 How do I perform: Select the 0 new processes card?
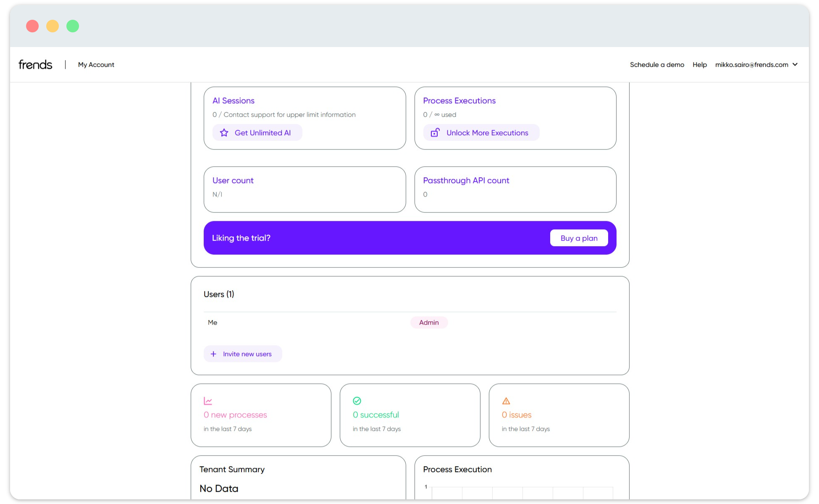[x=261, y=415]
